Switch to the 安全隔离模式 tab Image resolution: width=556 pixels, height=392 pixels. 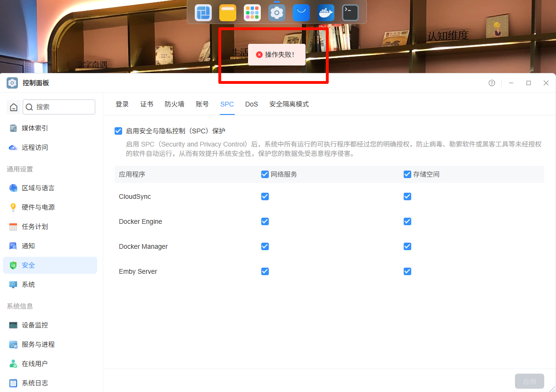[x=289, y=104]
